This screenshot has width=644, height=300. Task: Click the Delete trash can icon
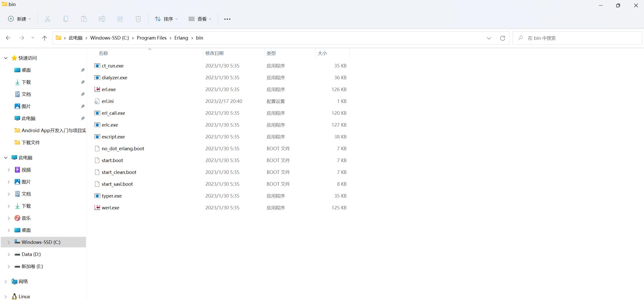point(138,19)
